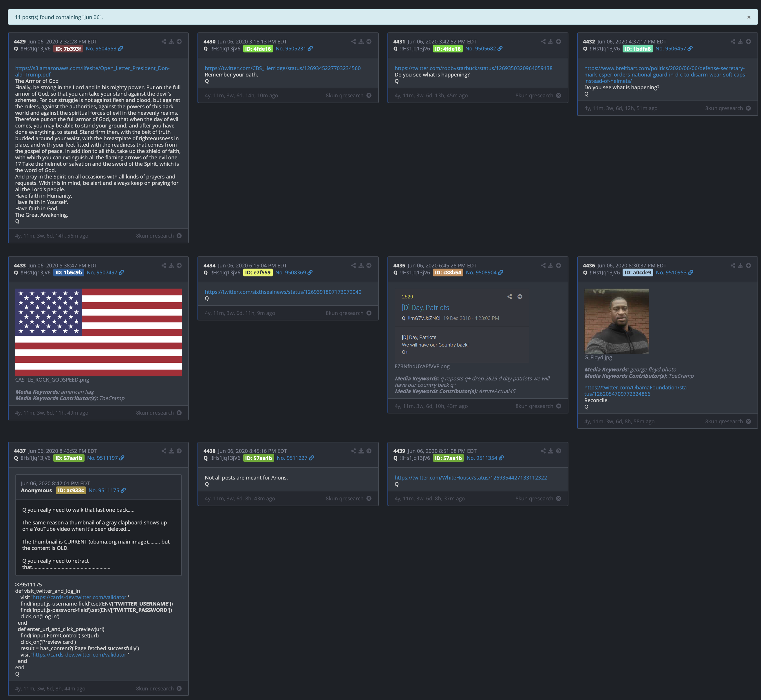Click ID: a0cde9 badge

pyautogui.click(x=638, y=272)
